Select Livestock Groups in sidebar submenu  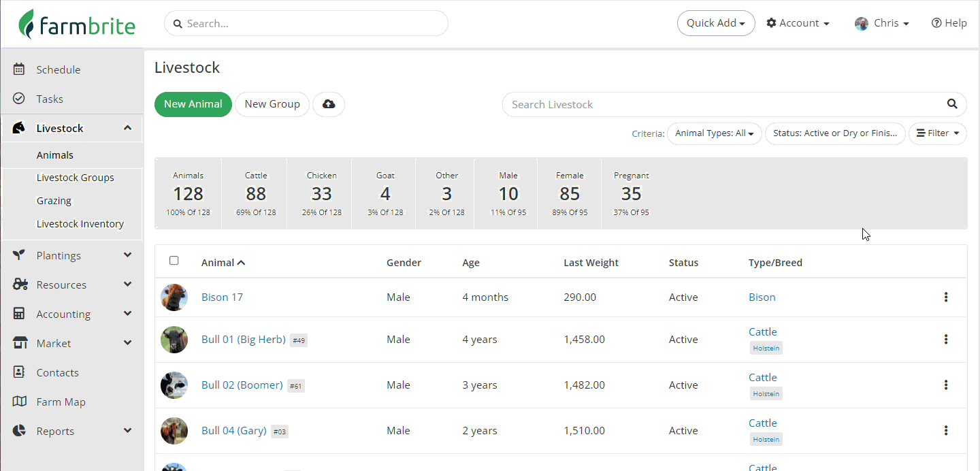(75, 178)
